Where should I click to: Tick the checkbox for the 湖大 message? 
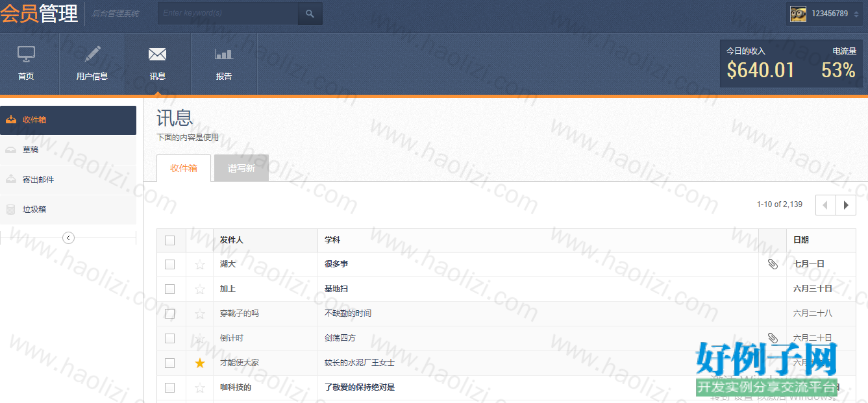pyautogui.click(x=170, y=264)
